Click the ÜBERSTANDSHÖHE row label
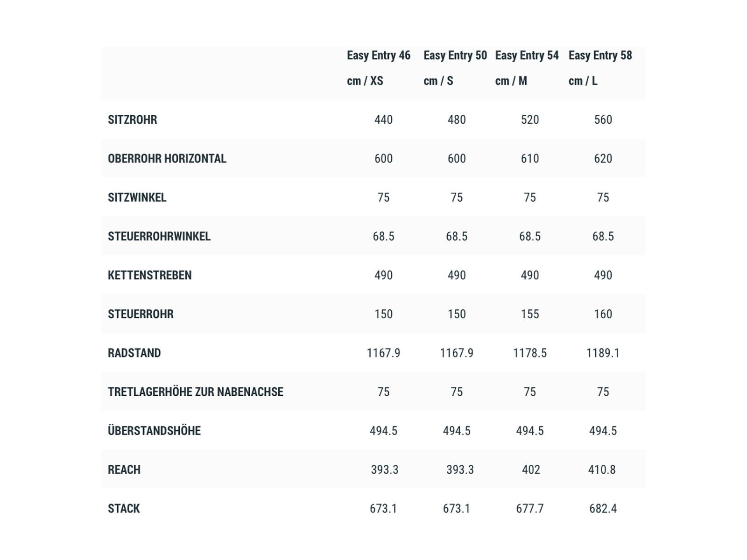 click(155, 431)
